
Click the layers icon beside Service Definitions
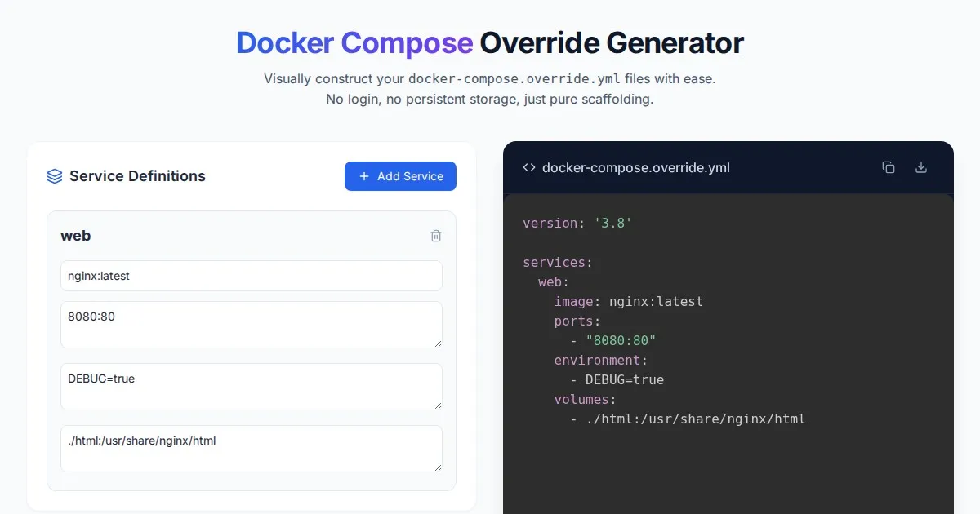[x=55, y=176]
